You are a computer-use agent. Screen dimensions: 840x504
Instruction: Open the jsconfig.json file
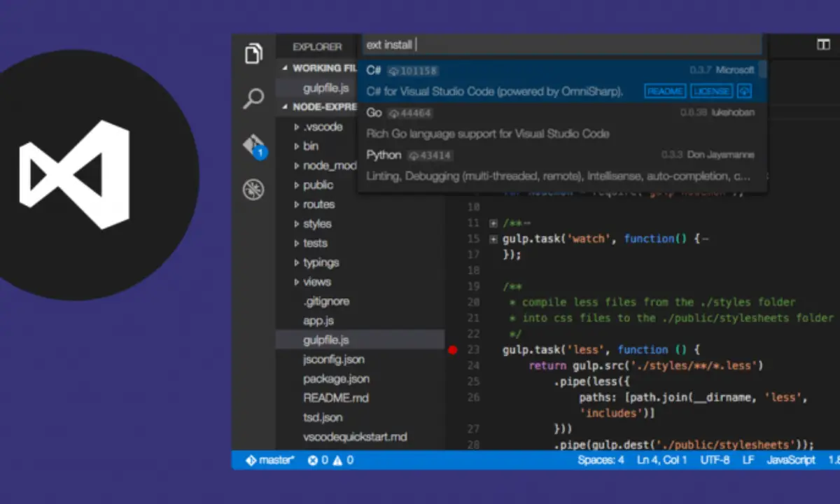[333, 359]
